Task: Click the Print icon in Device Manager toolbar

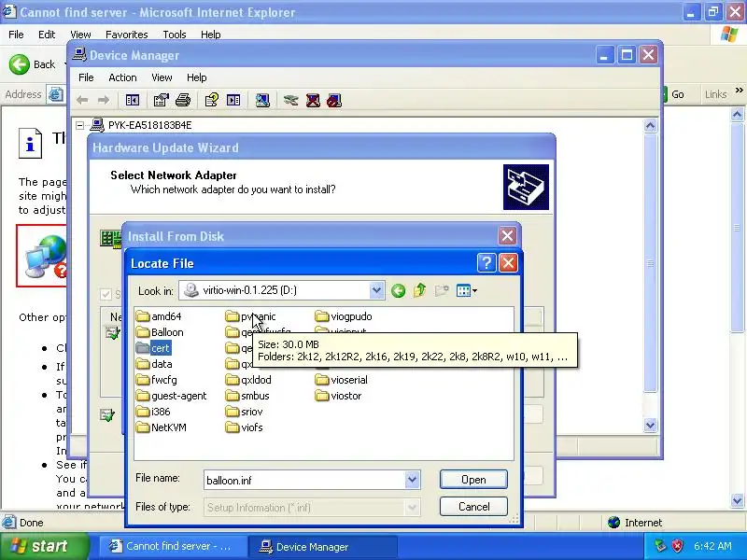Action: (x=183, y=100)
